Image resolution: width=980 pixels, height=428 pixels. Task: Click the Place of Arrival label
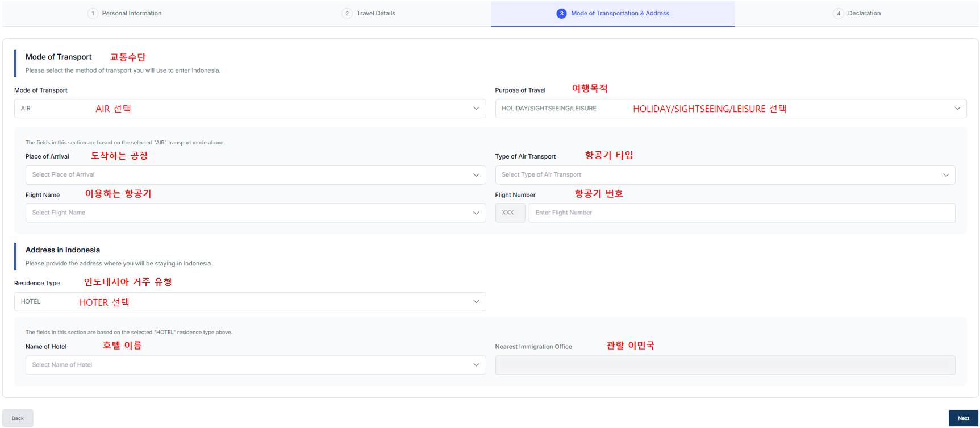coord(47,157)
